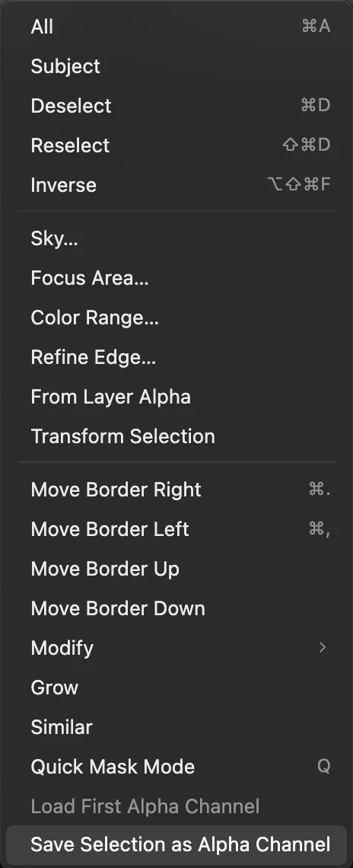Choose Transform Selection

[176, 436]
